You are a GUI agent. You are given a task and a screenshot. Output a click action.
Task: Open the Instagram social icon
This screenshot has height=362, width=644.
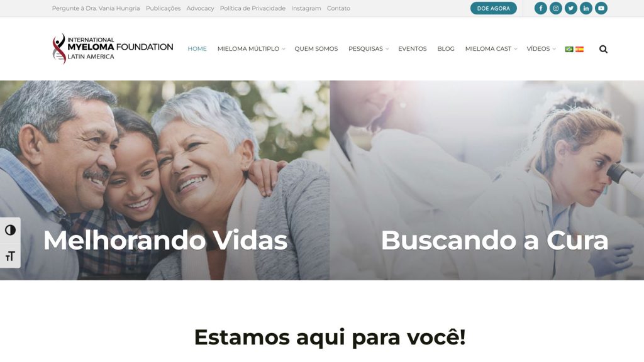point(556,8)
